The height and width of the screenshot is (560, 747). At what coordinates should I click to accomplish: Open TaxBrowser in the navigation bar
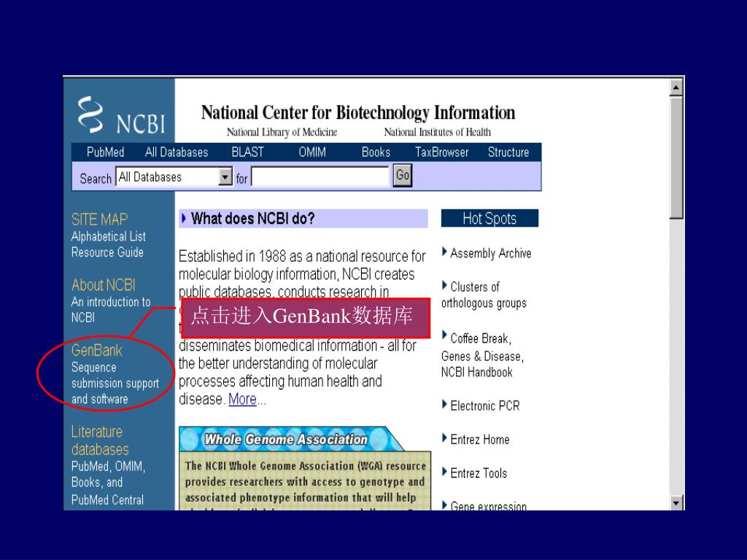click(x=442, y=152)
